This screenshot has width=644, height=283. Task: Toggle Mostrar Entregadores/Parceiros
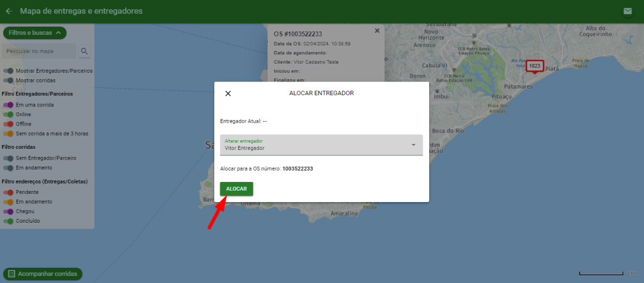click(x=8, y=71)
